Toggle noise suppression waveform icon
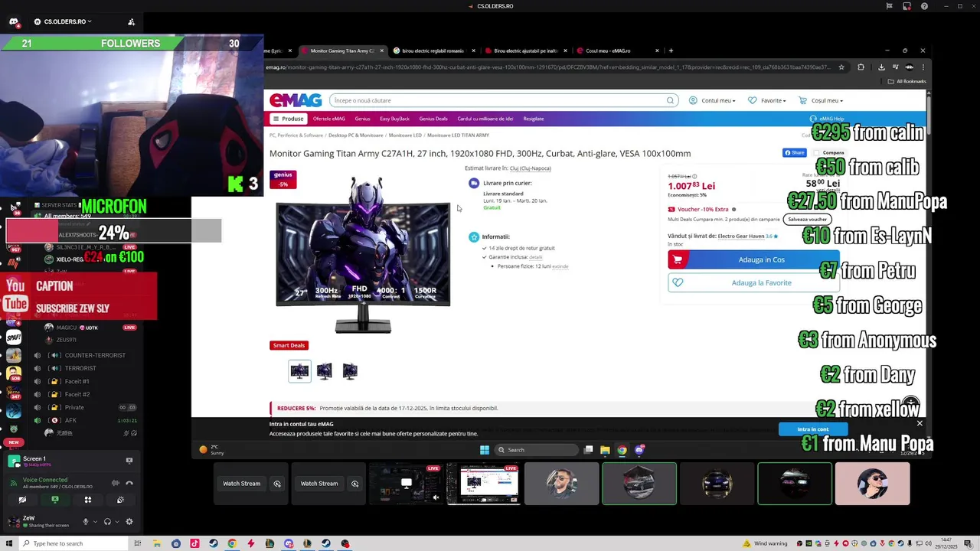980x551 pixels. 115,483
